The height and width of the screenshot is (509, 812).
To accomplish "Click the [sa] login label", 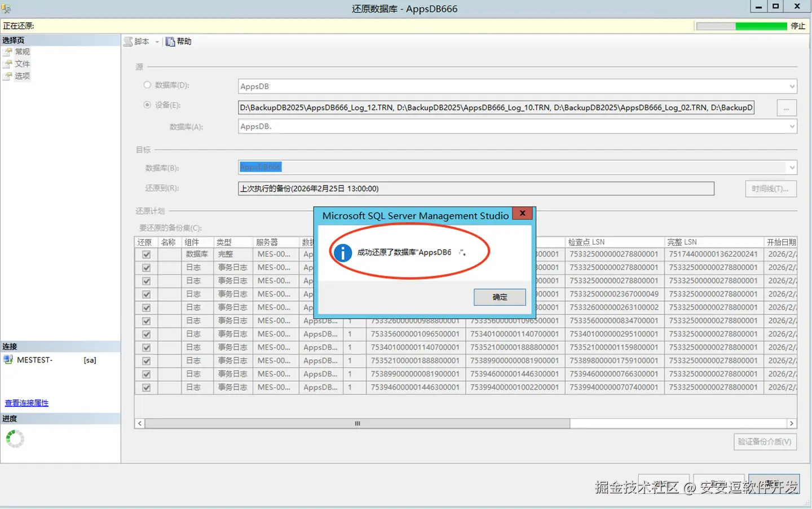I will [90, 360].
